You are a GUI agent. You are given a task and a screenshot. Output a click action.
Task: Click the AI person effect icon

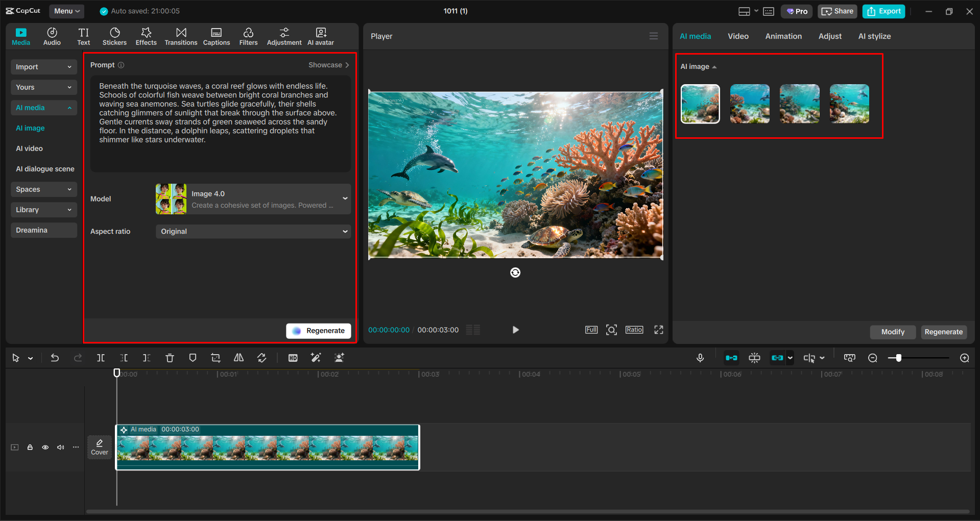click(339, 358)
